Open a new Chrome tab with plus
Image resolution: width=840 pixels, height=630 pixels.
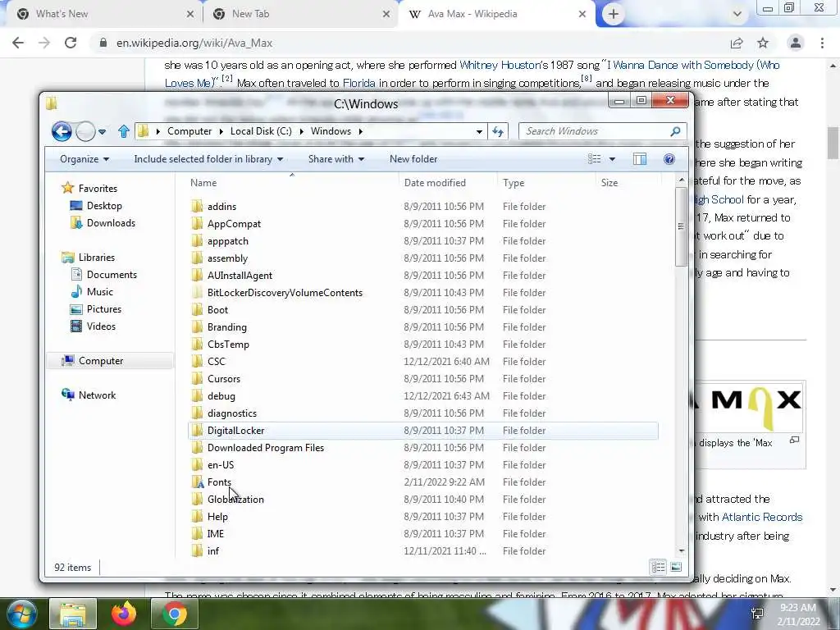click(614, 14)
